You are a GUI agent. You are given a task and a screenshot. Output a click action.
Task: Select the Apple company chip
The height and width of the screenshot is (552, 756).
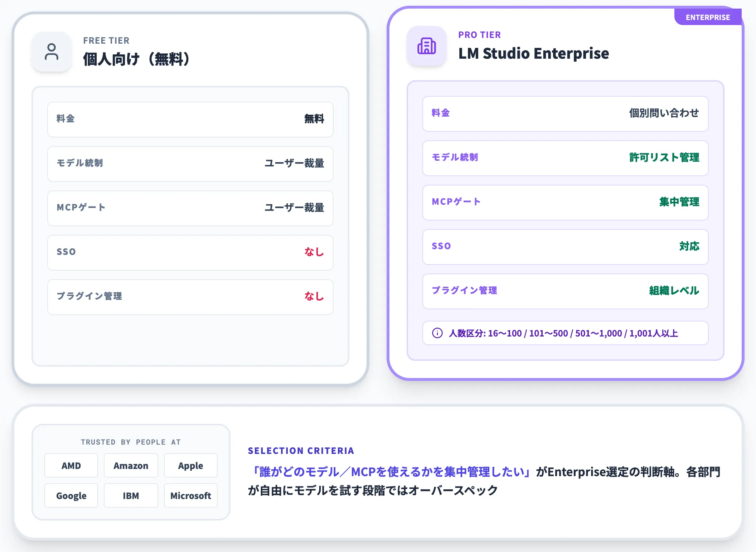pyautogui.click(x=190, y=465)
